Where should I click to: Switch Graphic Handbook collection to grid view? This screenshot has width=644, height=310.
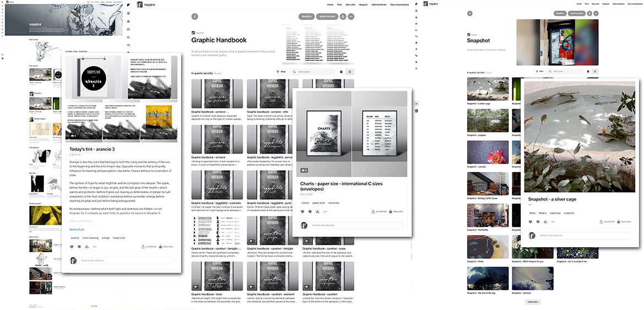point(341,72)
